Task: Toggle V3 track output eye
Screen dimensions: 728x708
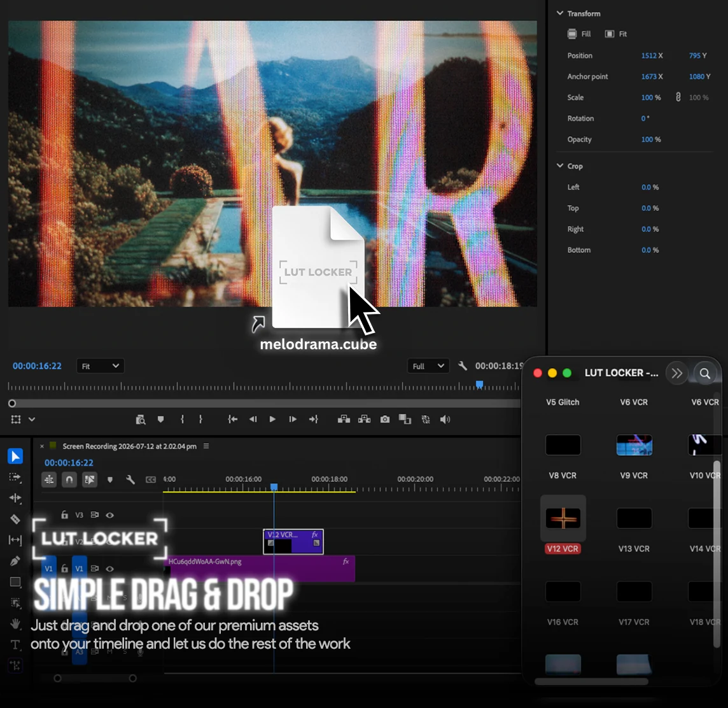Action: (x=109, y=514)
